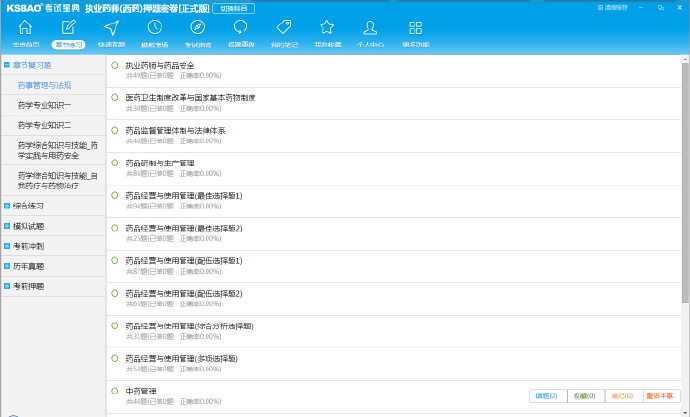Open the star my favorites icon
The image size is (690, 417).
pos(327,27)
